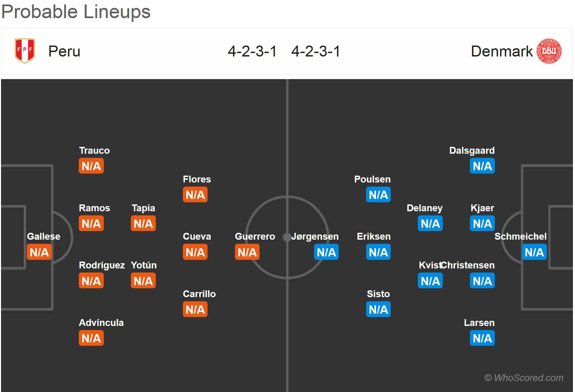Image resolution: width=575 pixels, height=392 pixels.
Task: Click the Denmark DBU crest icon
Action: tap(549, 51)
